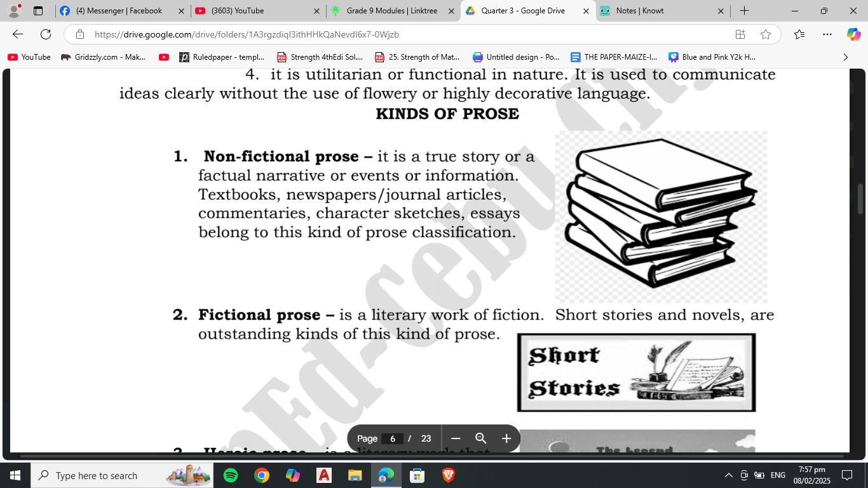Click the page number field showing 6
This screenshot has height=488, width=868.
393,438
